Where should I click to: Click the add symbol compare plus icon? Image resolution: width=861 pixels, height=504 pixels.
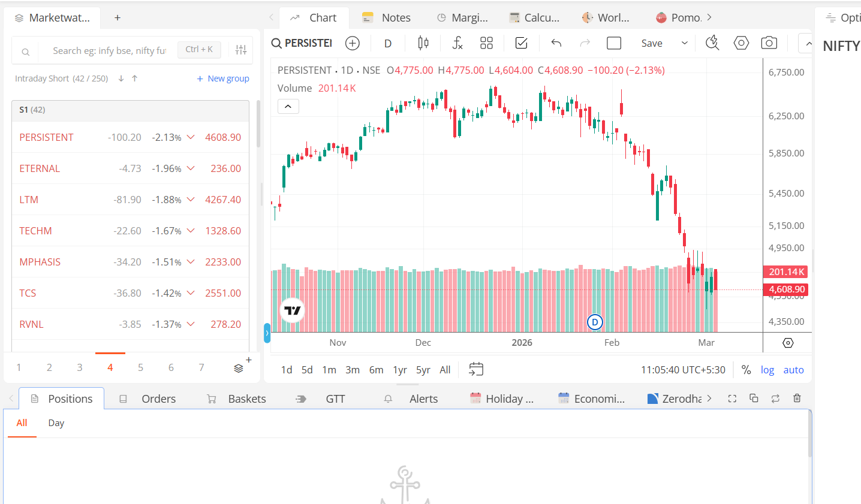coord(353,43)
